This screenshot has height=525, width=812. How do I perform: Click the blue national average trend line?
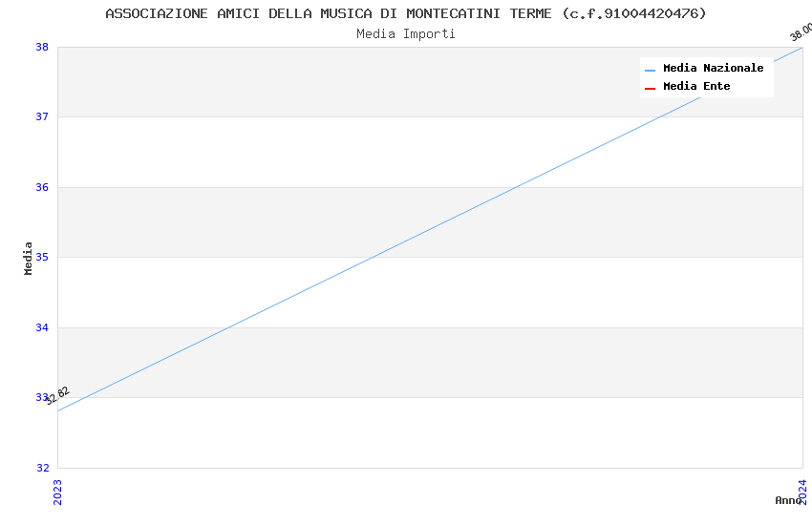430,229
